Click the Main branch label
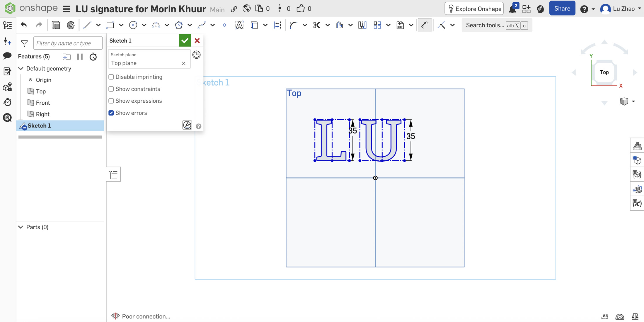The width and height of the screenshot is (644, 322). tap(217, 10)
